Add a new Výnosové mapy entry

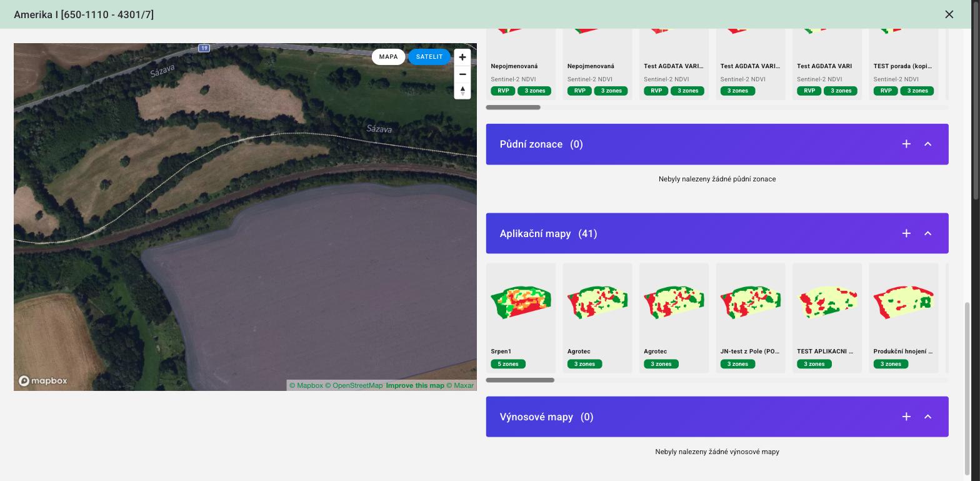906,417
